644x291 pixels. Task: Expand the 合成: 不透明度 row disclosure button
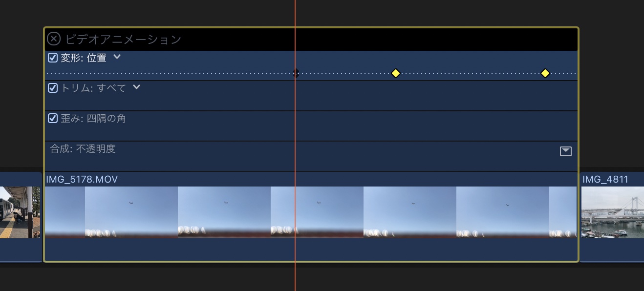tap(565, 151)
